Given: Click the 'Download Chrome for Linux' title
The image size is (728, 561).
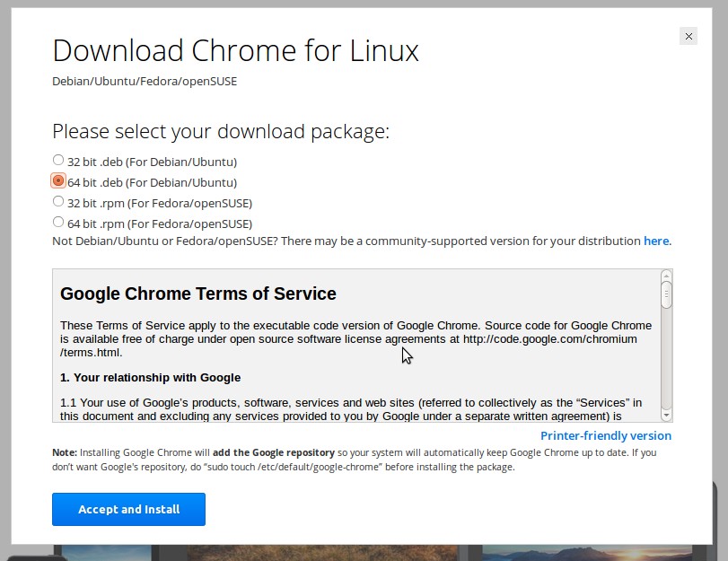Looking at the screenshot, I should tap(236, 50).
